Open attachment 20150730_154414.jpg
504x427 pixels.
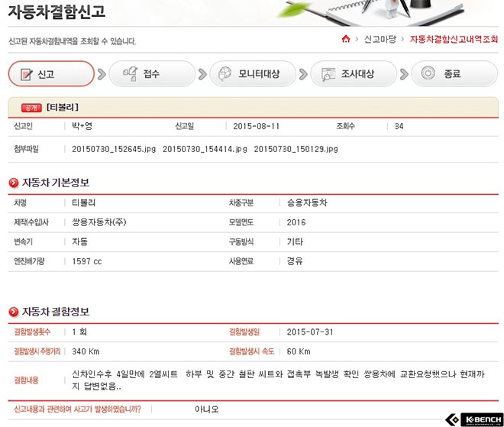point(205,149)
